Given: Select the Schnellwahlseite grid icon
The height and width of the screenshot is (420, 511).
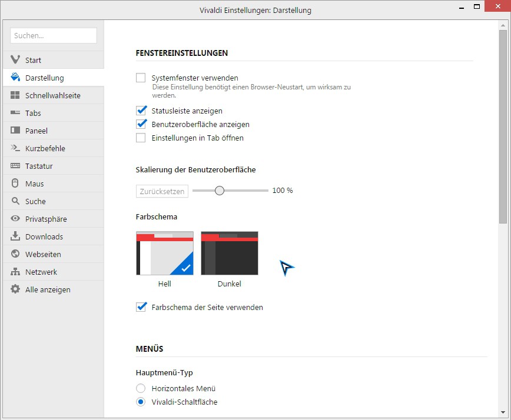Looking at the screenshot, I should point(15,95).
